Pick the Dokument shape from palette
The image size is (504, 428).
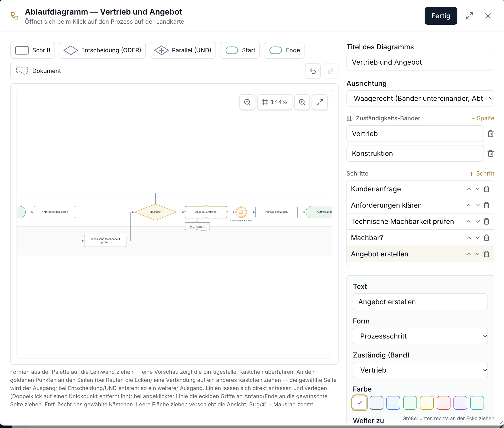(38, 71)
